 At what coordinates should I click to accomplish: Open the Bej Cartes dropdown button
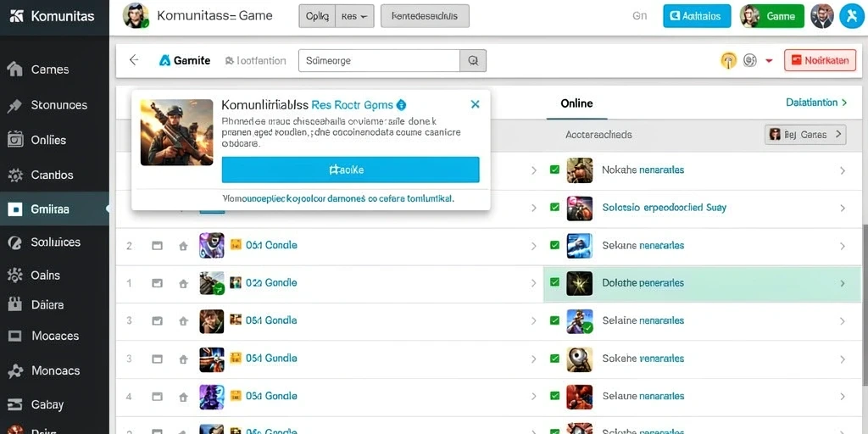[x=805, y=134]
